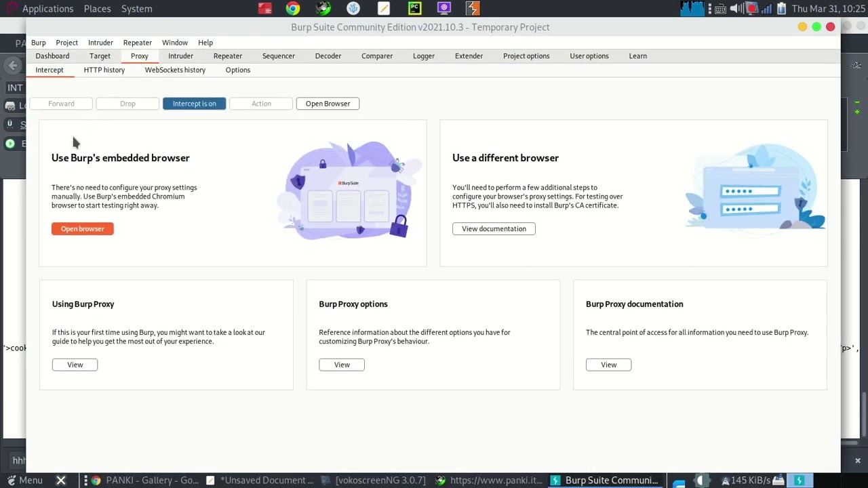The height and width of the screenshot is (488, 868).
Task: Open the red file manager launcher icon
Action: (265, 9)
